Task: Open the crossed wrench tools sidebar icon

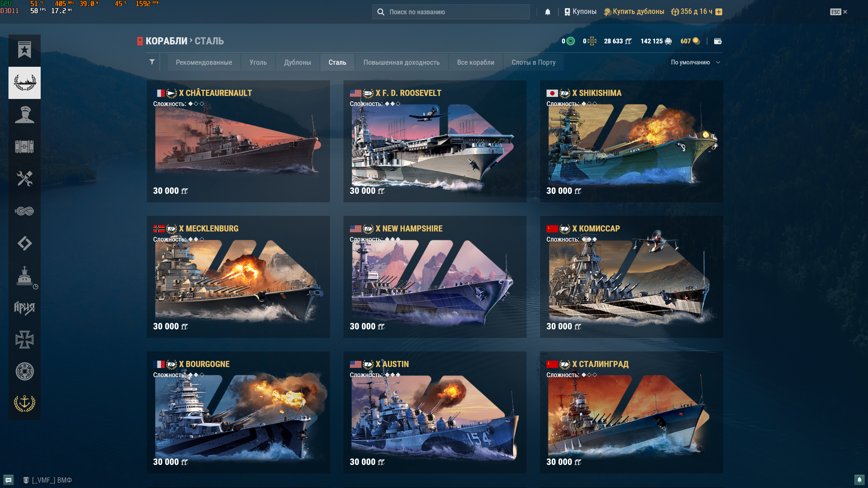Action: (24, 179)
